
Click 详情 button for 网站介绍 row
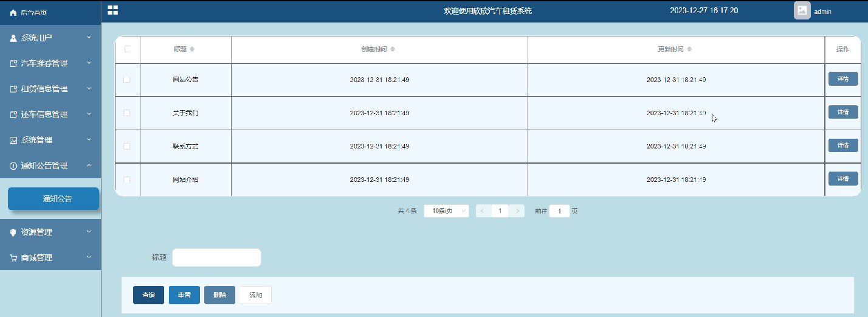click(843, 178)
